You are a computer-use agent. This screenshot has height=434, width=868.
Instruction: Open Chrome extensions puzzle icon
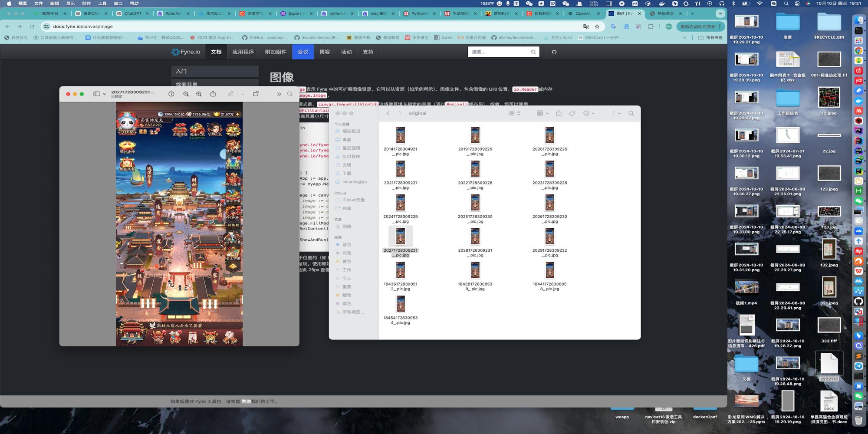pyautogui.click(x=651, y=26)
